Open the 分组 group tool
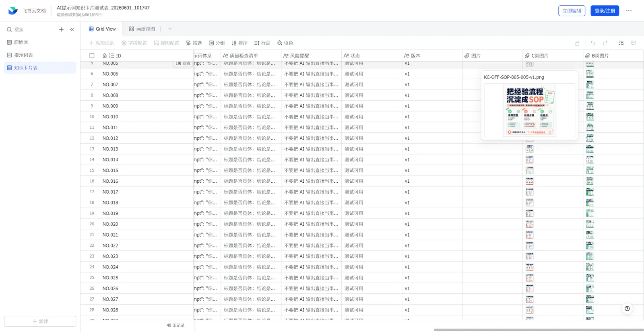Image resolution: width=644 pixels, height=332 pixels. click(x=217, y=43)
